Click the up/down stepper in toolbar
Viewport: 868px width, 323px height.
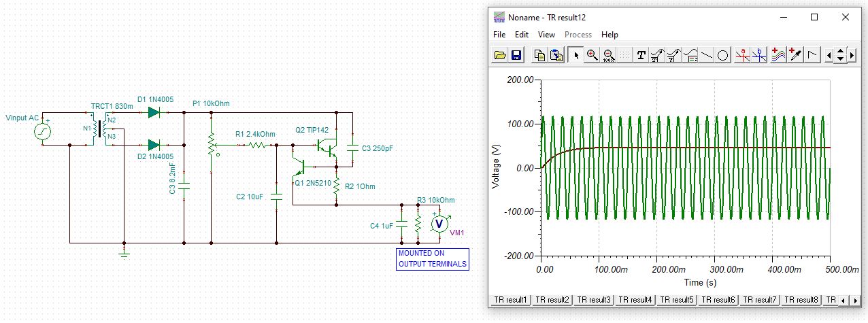click(840, 56)
